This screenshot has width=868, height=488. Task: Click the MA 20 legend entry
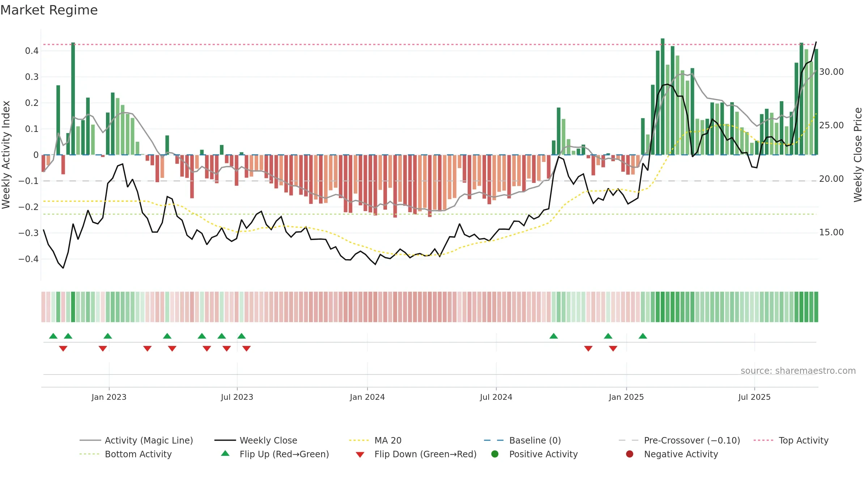tap(375, 440)
